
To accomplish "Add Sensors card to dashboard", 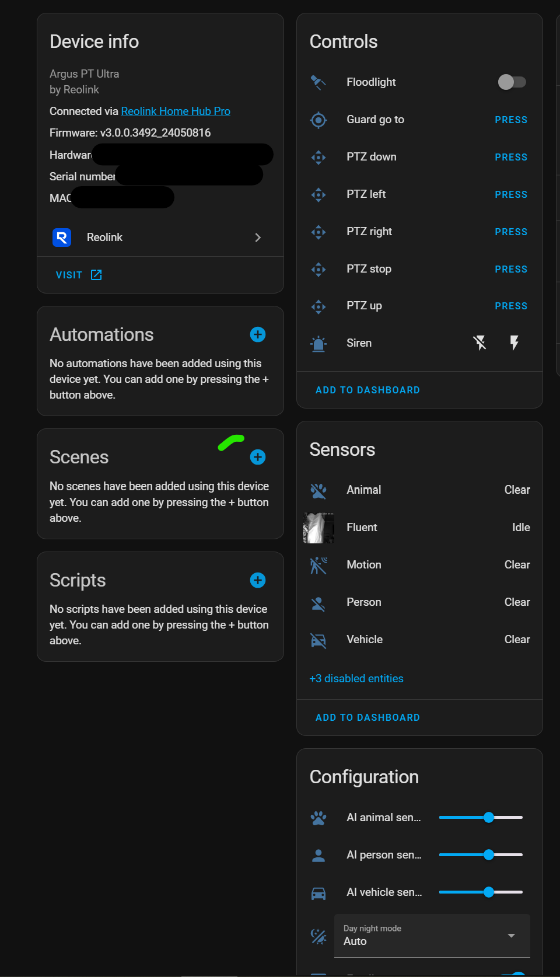I will coord(367,717).
